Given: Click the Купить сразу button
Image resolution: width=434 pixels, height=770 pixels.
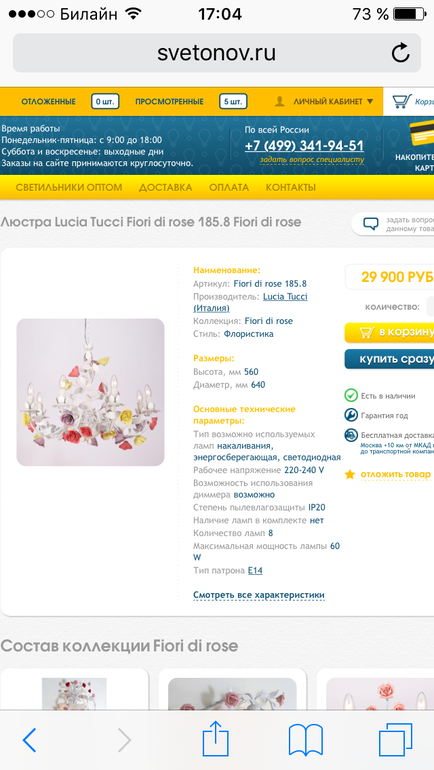Looking at the screenshot, I should tap(389, 359).
